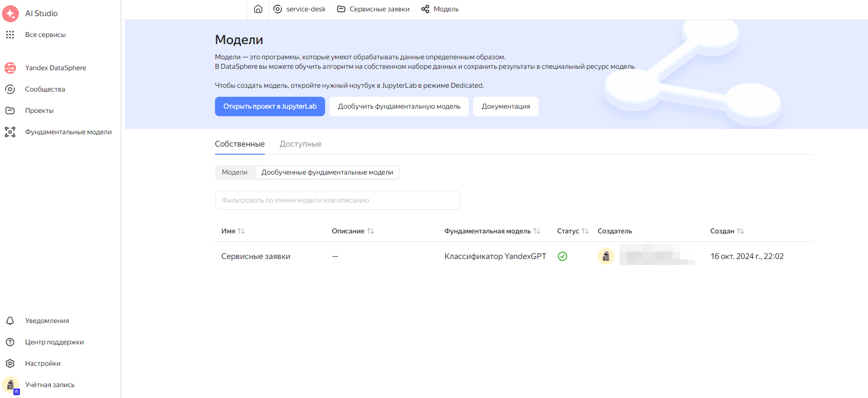The width and height of the screenshot is (868, 398).
Task: Click Модель breadcrumb item
Action: 446,9
